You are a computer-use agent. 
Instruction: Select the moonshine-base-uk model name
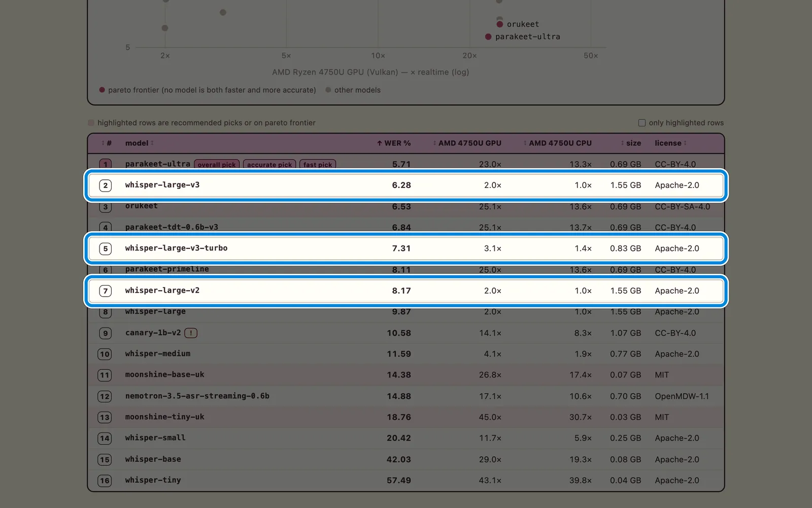point(164,374)
